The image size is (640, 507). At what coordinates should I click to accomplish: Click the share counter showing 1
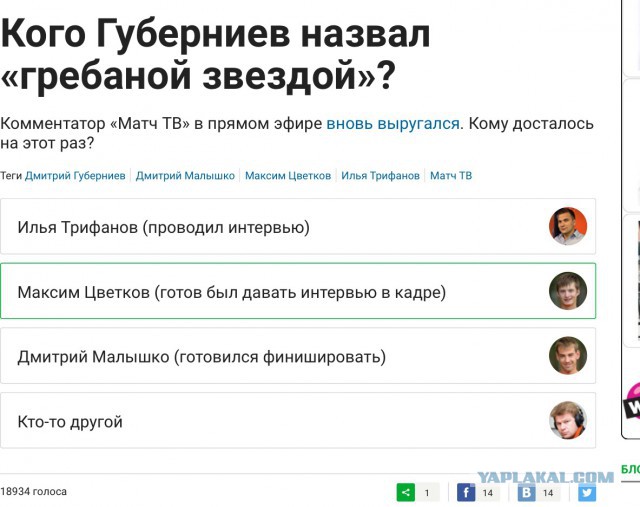pos(427,493)
